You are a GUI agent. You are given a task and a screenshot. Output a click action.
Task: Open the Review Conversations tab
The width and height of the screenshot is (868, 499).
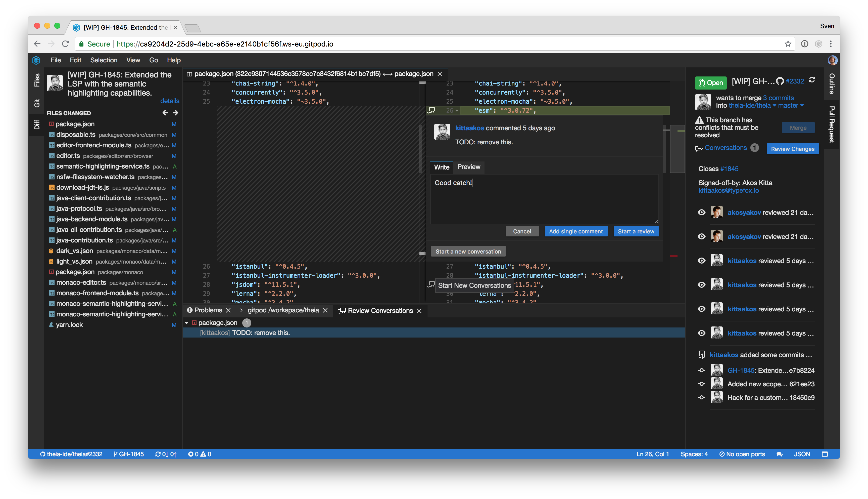380,310
